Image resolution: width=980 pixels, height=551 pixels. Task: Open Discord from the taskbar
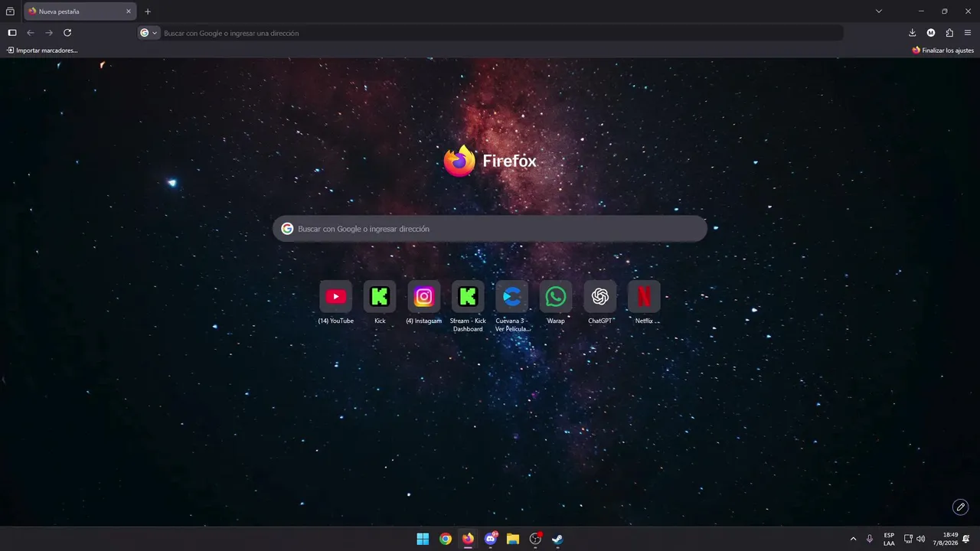pos(491,539)
